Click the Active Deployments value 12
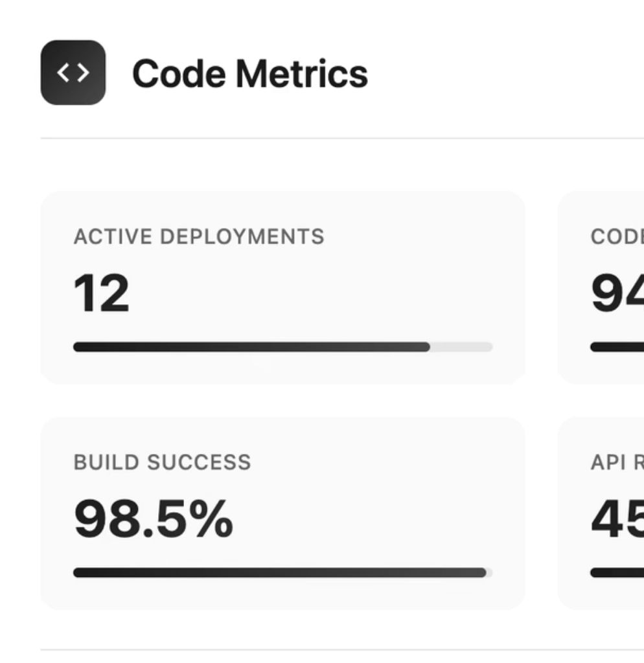 click(102, 293)
